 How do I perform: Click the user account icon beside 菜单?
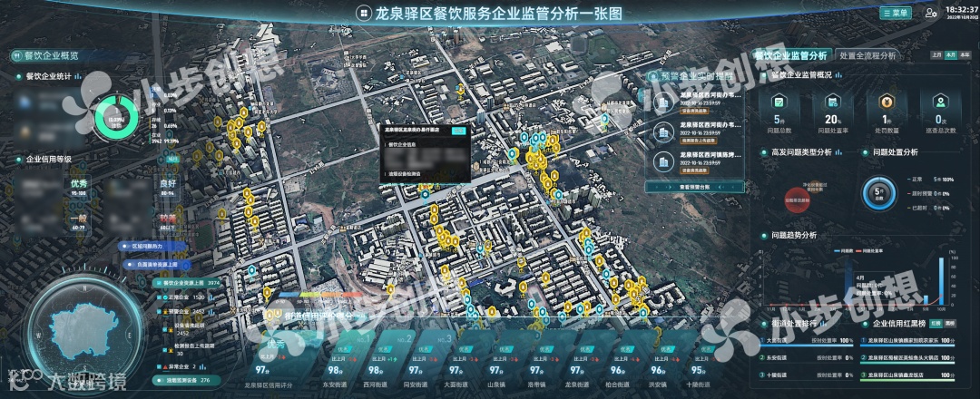[x=931, y=13]
